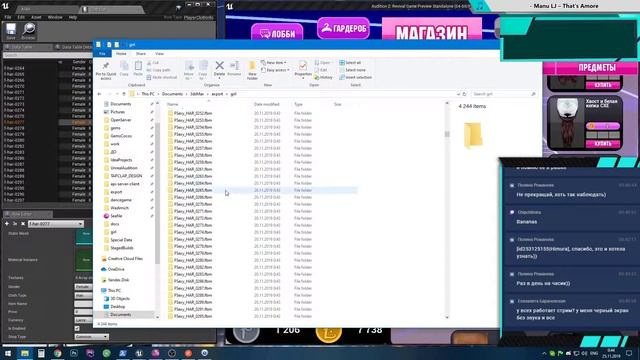The image size is (640, 360).
Task: Click the New folder icon in ribbon
Action: pos(252,66)
